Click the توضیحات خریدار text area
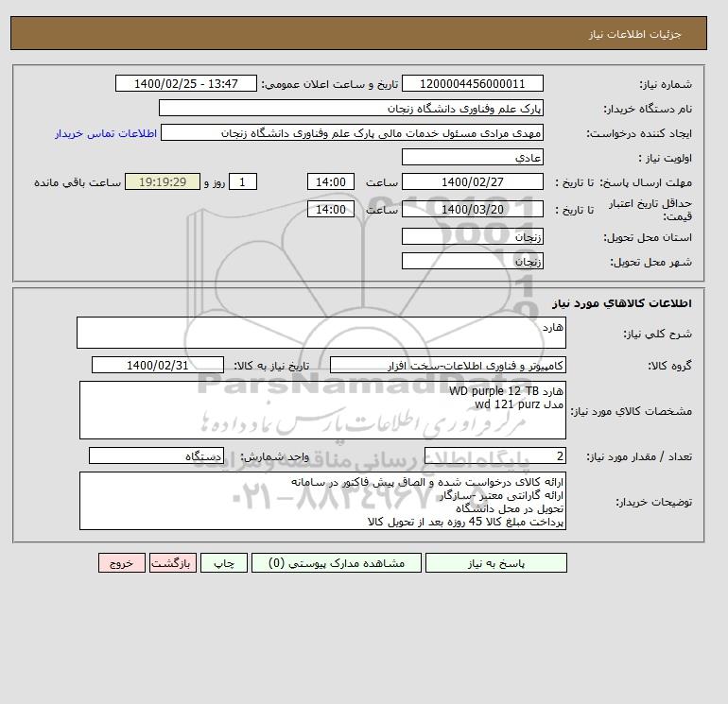The height and width of the screenshot is (704, 728). coord(322,501)
